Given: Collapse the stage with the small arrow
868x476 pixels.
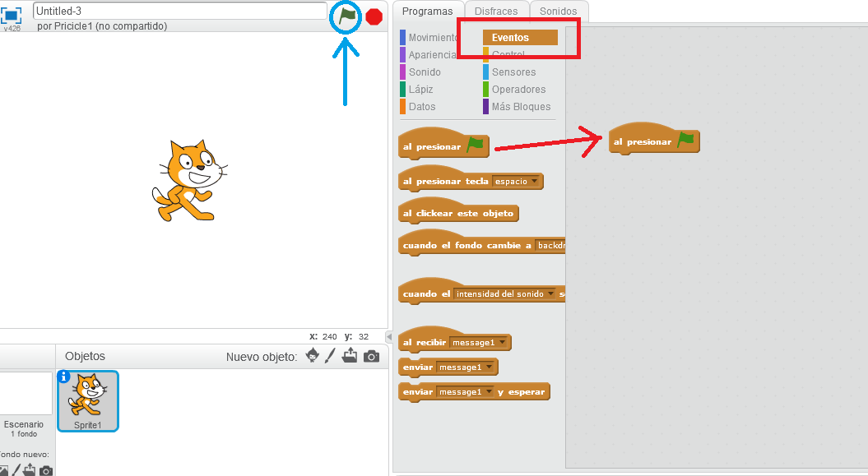Looking at the screenshot, I should [389, 336].
